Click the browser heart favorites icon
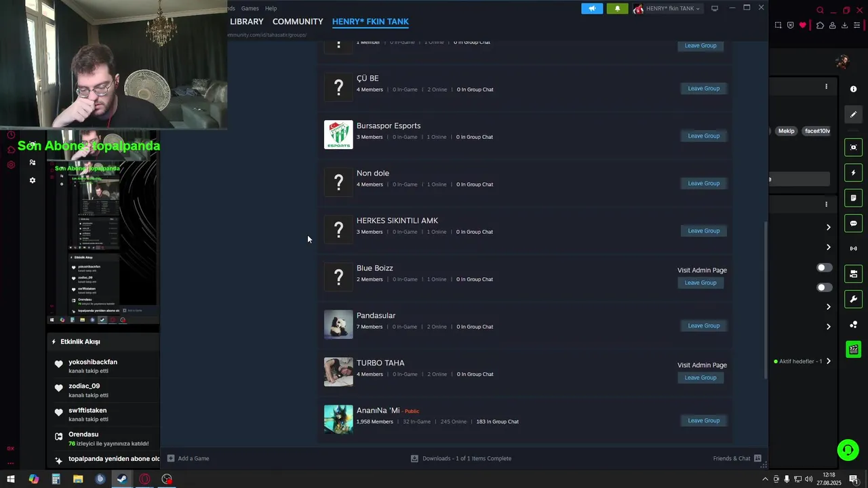 click(x=802, y=25)
